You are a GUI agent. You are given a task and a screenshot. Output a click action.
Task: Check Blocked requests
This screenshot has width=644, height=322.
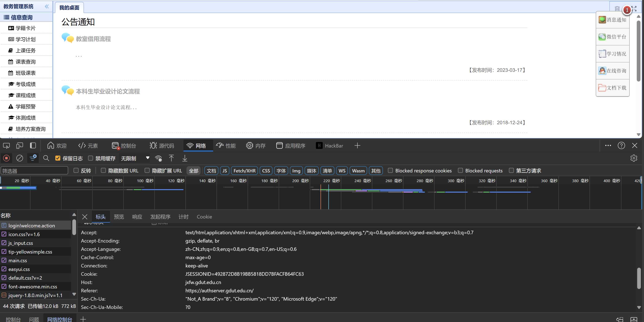tap(460, 171)
